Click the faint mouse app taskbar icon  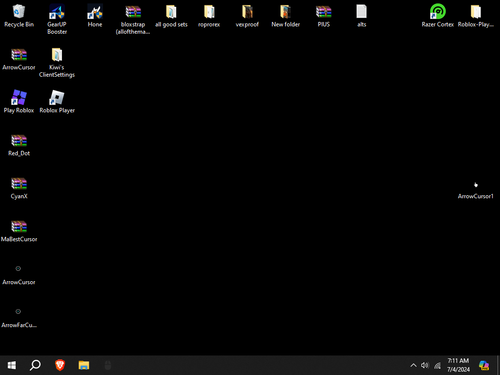point(108,365)
